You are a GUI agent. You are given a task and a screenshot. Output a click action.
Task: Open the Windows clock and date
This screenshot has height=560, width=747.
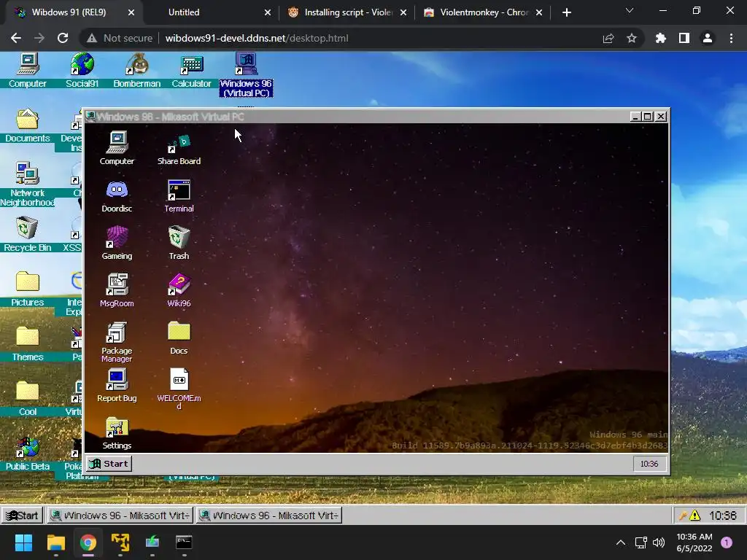(x=694, y=542)
